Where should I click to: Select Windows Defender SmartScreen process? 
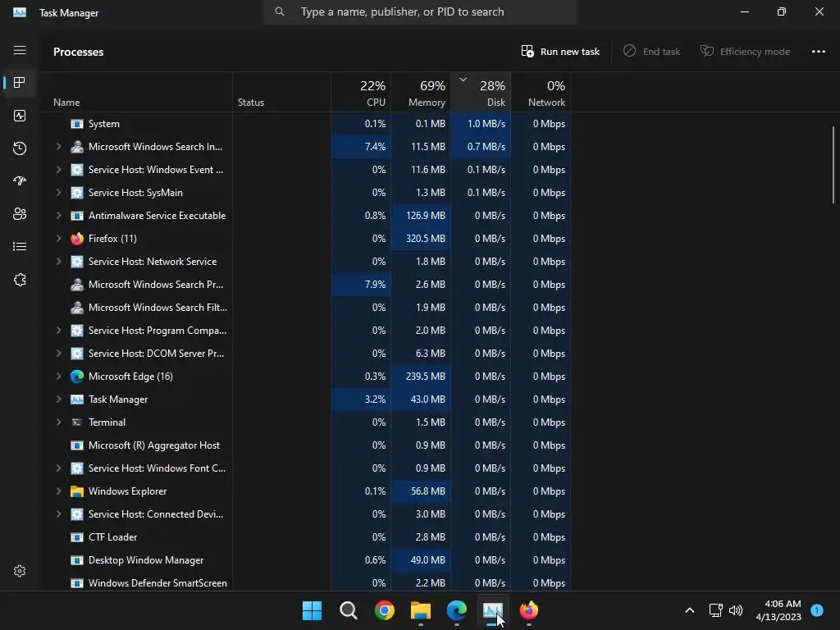point(307,583)
